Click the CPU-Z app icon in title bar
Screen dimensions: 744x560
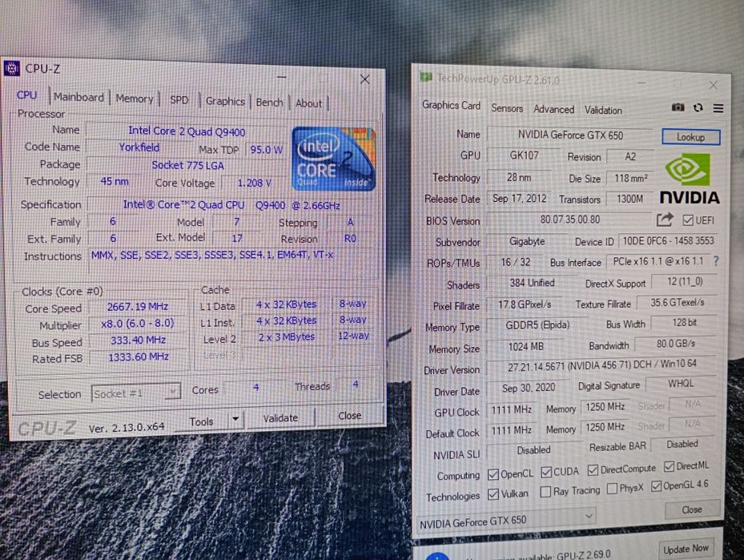click(x=11, y=68)
